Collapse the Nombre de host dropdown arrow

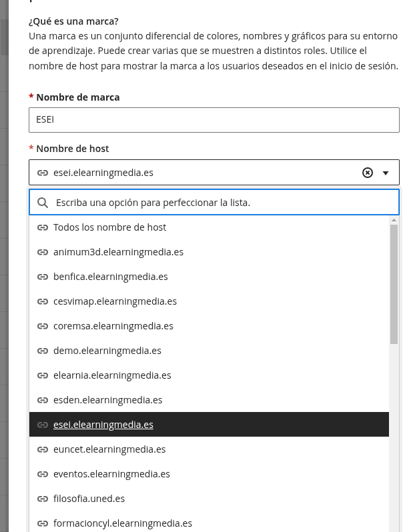[385, 173]
